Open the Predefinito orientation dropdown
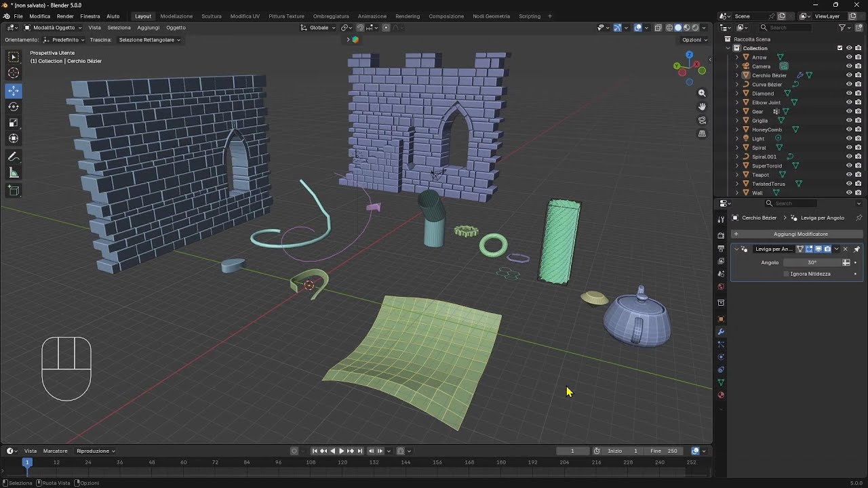 pos(64,40)
